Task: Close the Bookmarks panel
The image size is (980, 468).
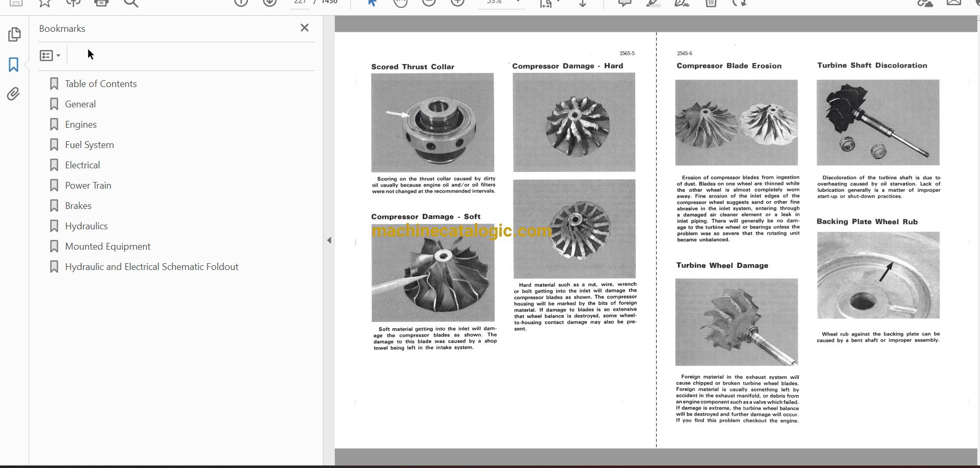Action: point(305,28)
